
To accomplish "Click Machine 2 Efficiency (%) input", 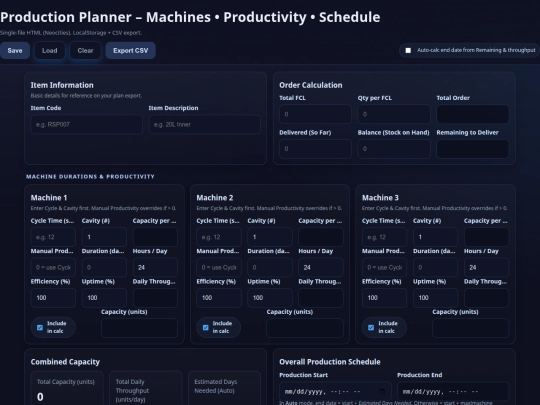I will [219, 298].
